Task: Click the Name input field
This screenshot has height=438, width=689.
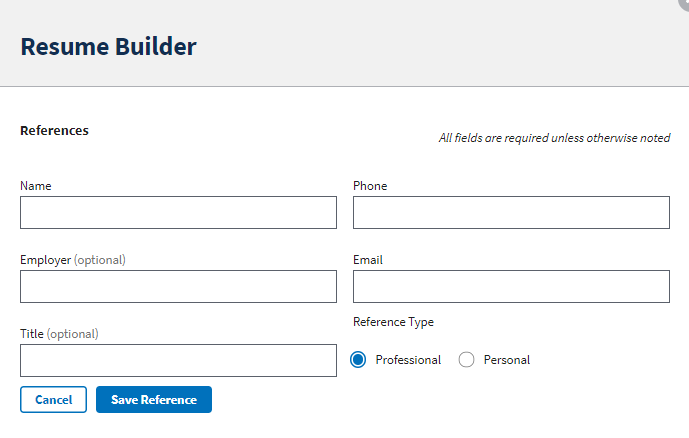Action: [x=178, y=212]
